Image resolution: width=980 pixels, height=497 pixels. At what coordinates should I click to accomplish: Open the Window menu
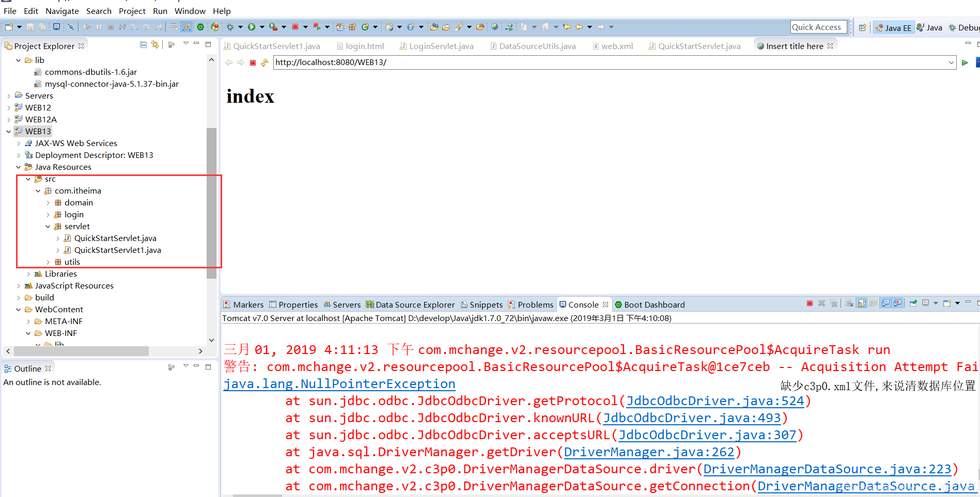click(x=190, y=11)
